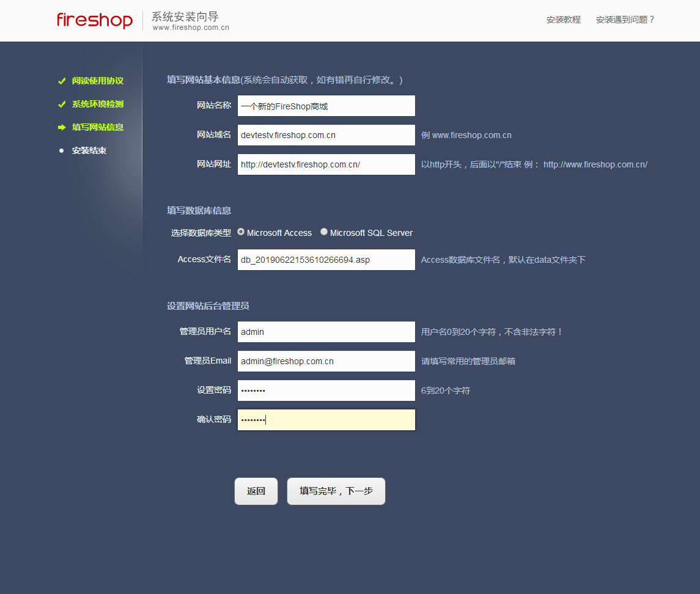
Task: Click the example text 例 www.fireshop.com.cn
Action: (466, 135)
